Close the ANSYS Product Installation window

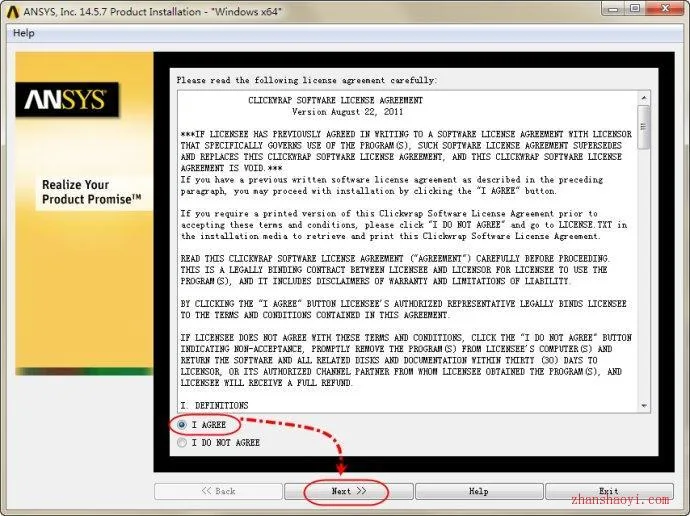[x=665, y=8]
